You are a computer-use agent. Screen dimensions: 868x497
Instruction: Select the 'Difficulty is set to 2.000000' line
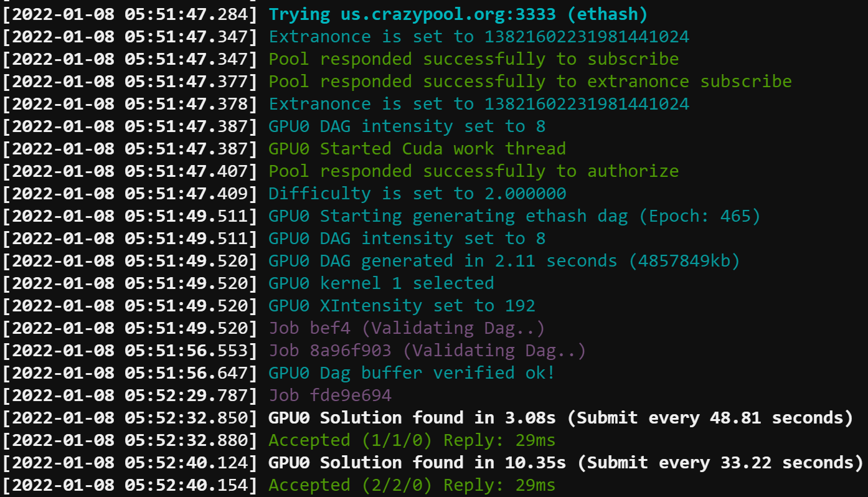416,193
